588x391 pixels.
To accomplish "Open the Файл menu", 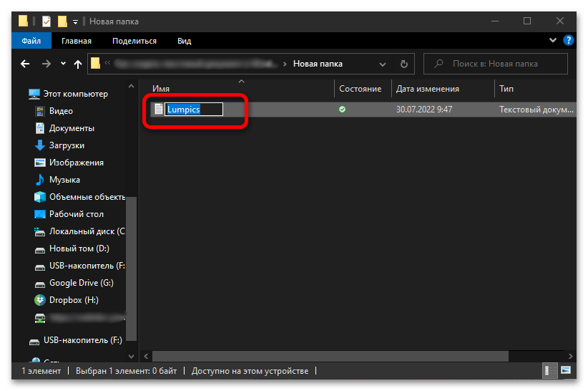I will pyautogui.click(x=29, y=41).
